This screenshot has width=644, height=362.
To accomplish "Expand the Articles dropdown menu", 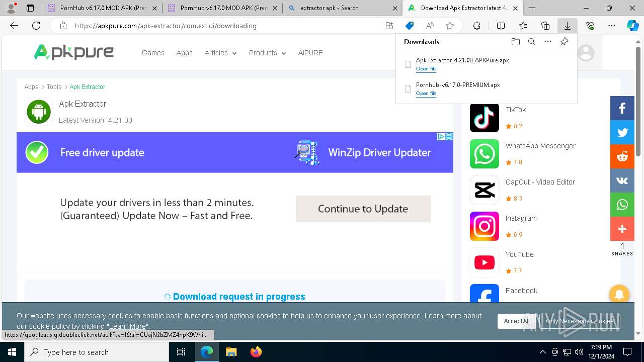I will point(220,53).
